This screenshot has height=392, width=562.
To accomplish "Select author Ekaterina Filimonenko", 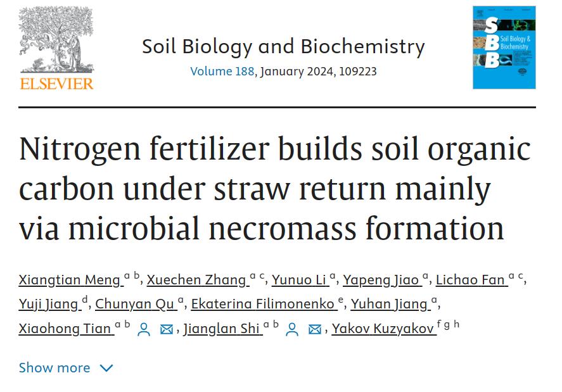I will coord(263,305).
